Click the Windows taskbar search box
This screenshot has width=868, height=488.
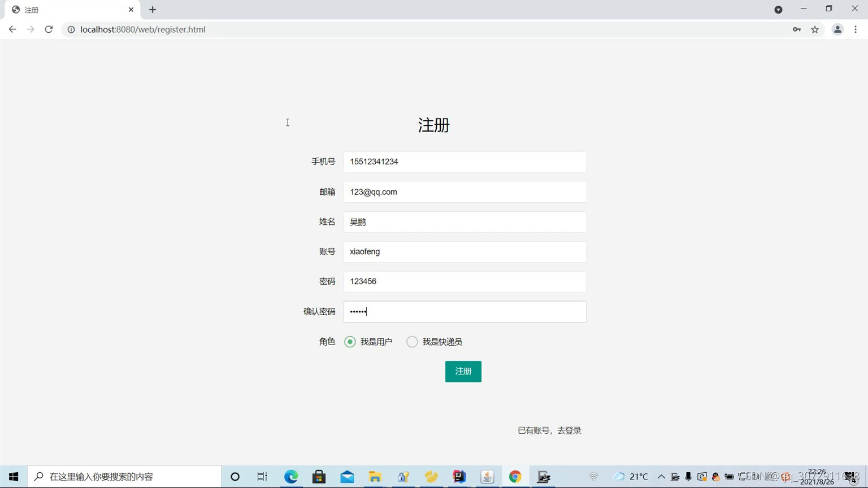(x=124, y=477)
